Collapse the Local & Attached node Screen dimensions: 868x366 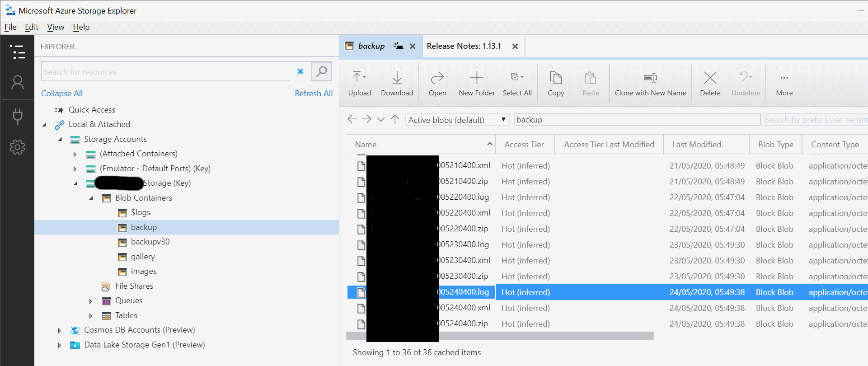point(44,125)
